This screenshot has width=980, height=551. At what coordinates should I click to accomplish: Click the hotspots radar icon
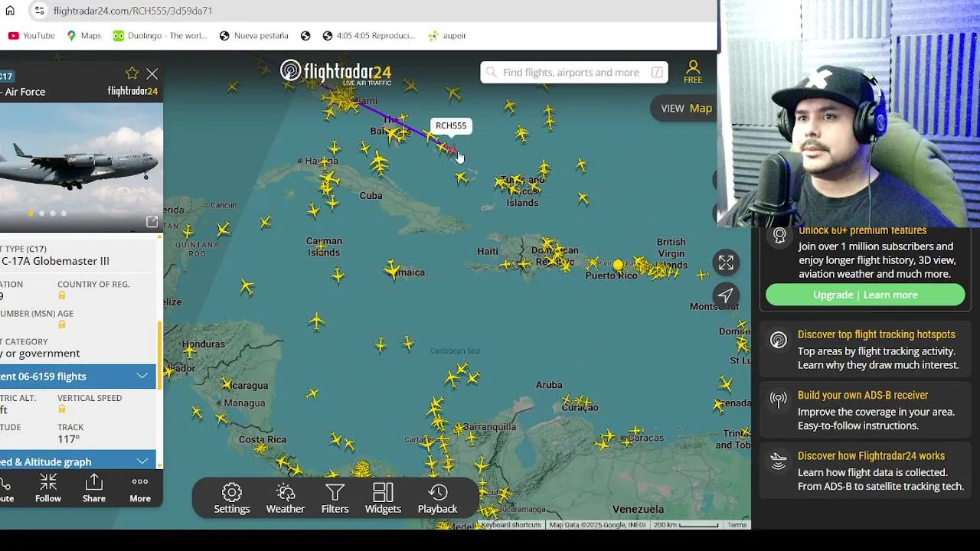[779, 340]
